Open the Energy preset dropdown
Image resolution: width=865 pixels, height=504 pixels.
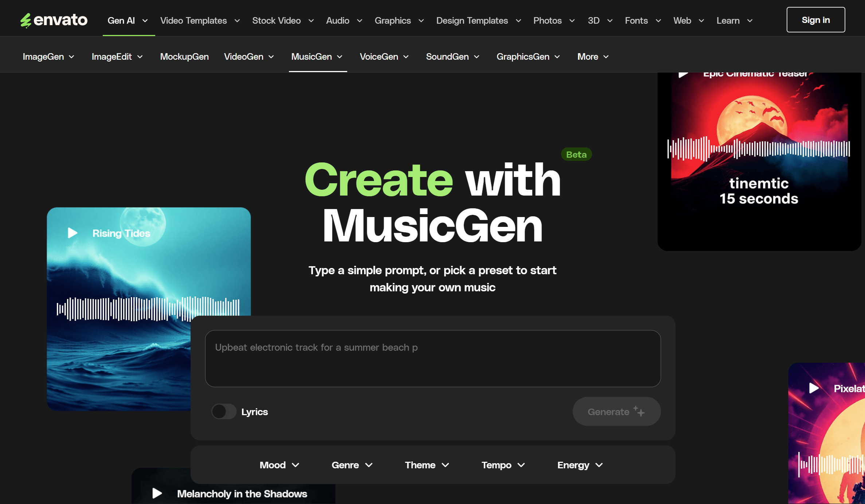pos(580,465)
